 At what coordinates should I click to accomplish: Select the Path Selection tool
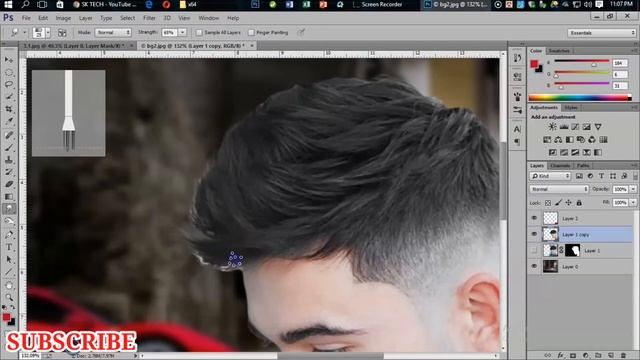click(x=9, y=260)
